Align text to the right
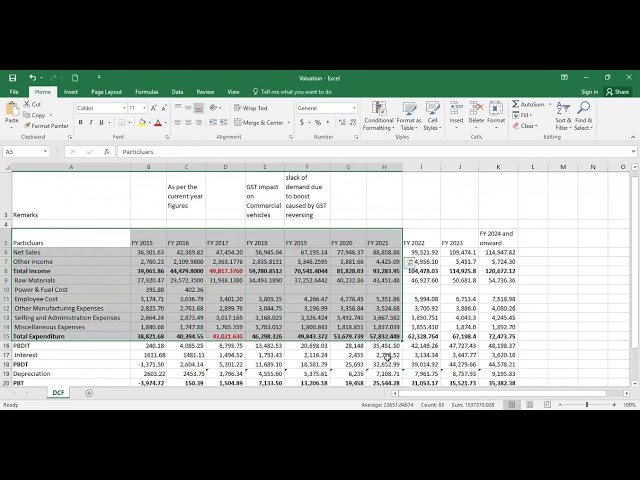This screenshot has width=640, height=480. click(x=198, y=122)
